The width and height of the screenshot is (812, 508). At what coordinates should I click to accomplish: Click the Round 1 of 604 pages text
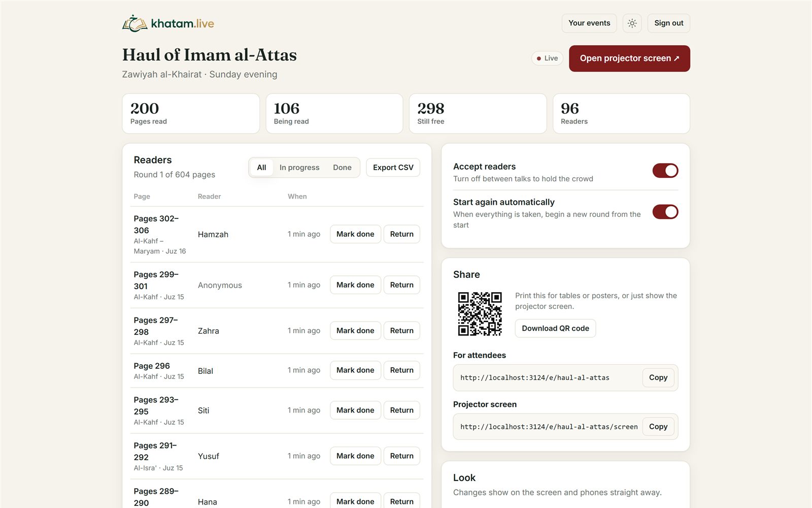(x=175, y=175)
